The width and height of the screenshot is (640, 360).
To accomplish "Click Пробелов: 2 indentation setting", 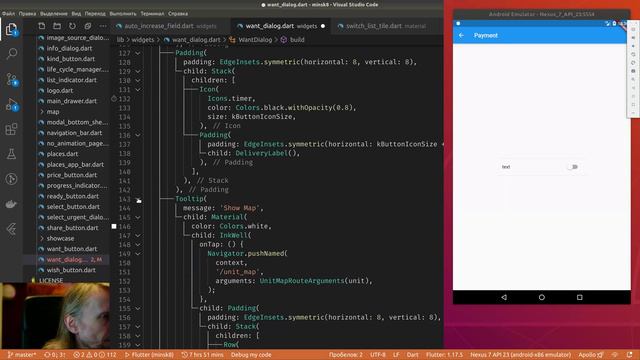I will [x=346, y=355].
